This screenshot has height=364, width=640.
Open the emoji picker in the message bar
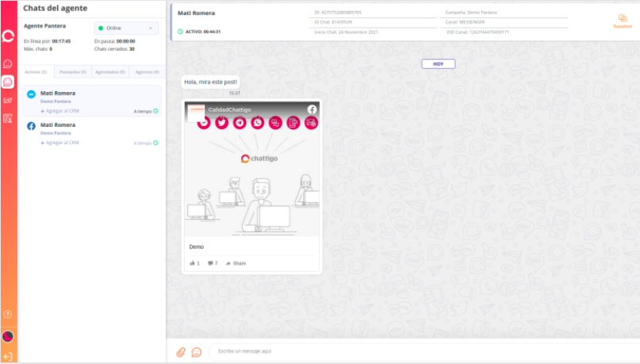[197, 351]
